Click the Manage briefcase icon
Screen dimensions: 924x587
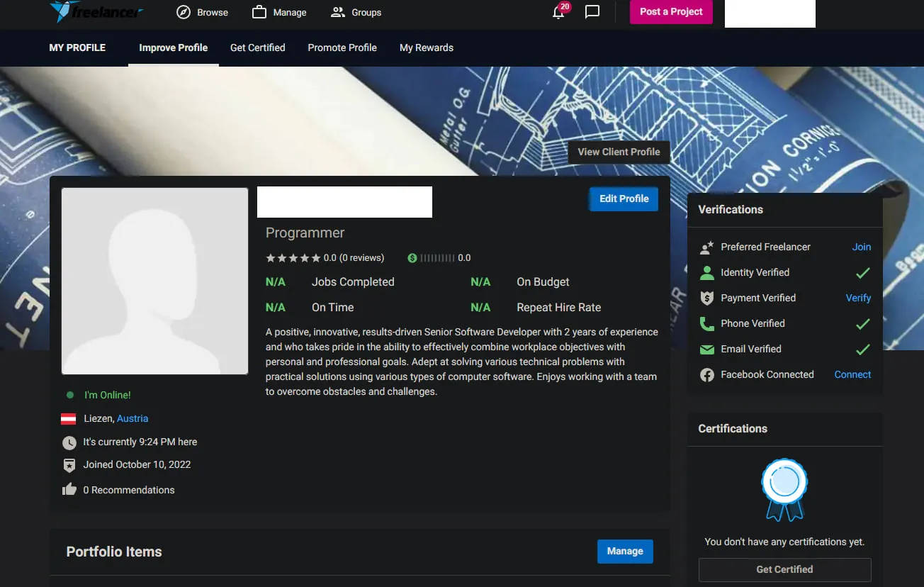pyautogui.click(x=259, y=12)
